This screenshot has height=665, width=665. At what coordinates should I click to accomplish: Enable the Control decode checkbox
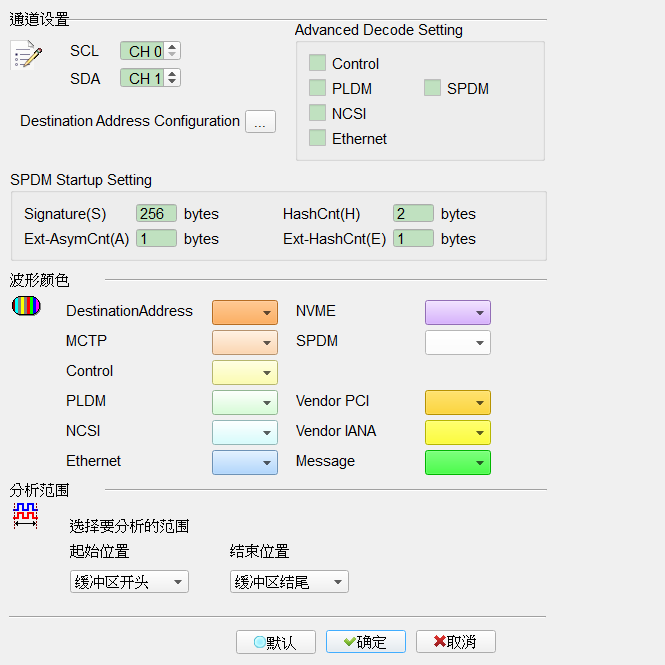[317, 63]
